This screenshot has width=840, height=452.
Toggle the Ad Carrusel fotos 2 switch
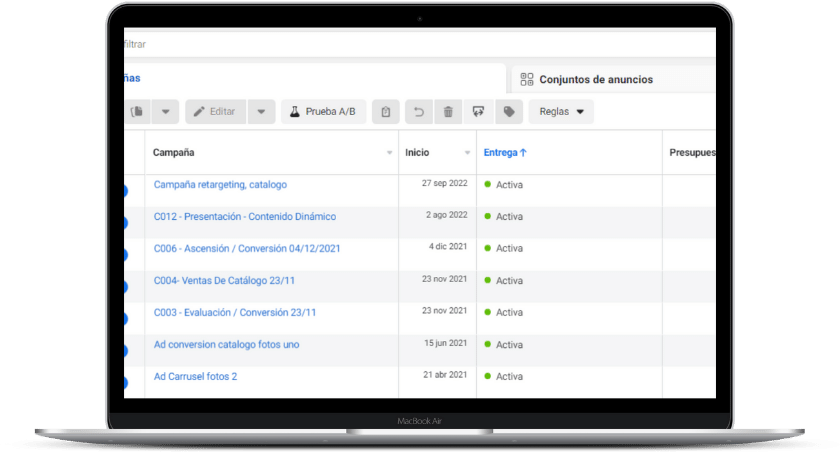(x=125, y=382)
